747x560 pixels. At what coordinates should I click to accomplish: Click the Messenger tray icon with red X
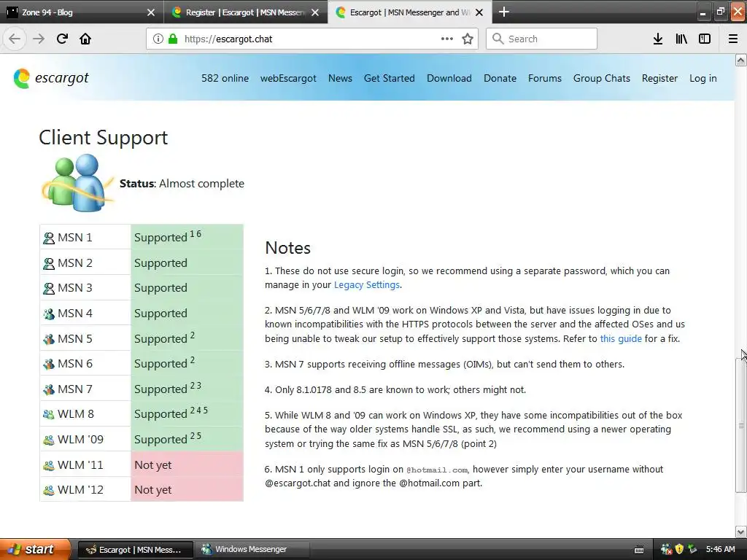pyautogui.click(x=667, y=549)
